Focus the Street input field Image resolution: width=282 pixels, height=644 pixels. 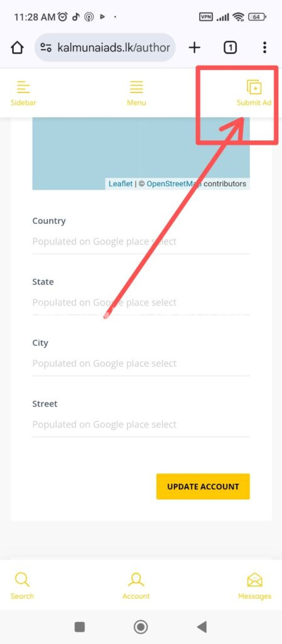[x=141, y=425]
